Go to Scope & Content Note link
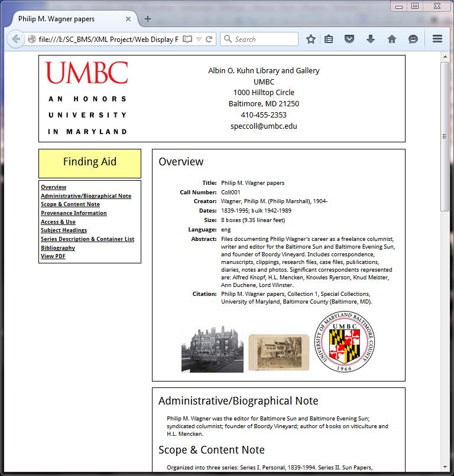This screenshot has height=476, width=454. (70, 204)
